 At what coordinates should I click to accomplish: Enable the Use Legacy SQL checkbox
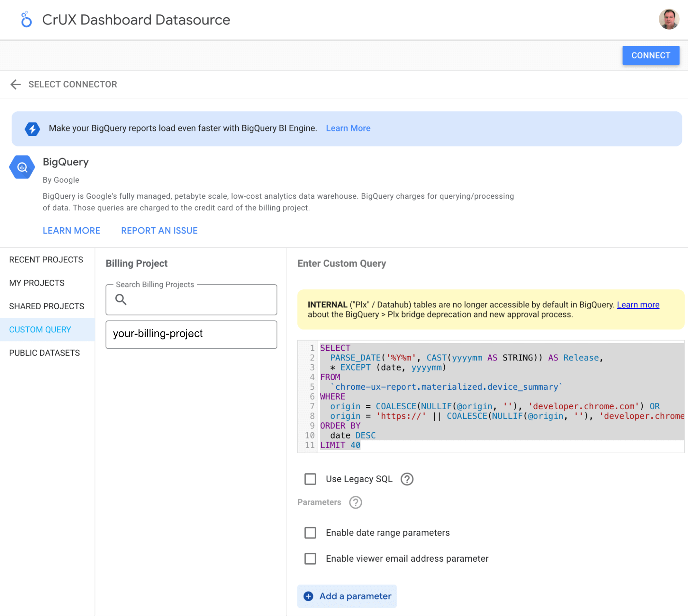pos(310,479)
